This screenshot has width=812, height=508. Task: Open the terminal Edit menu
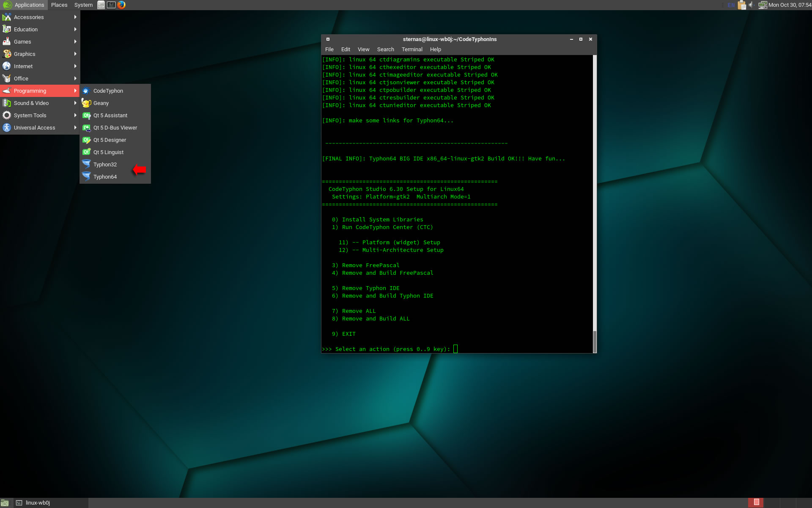point(346,50)
